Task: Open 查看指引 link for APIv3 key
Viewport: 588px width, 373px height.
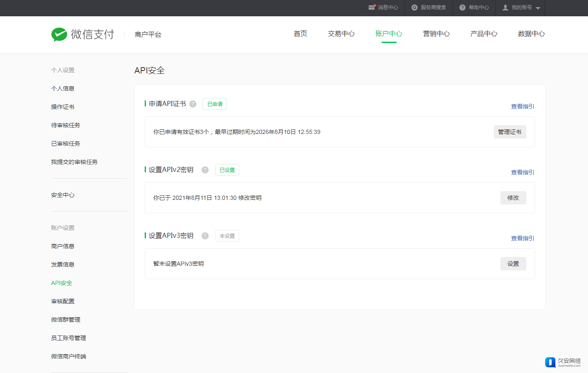Action: [523, 238]
